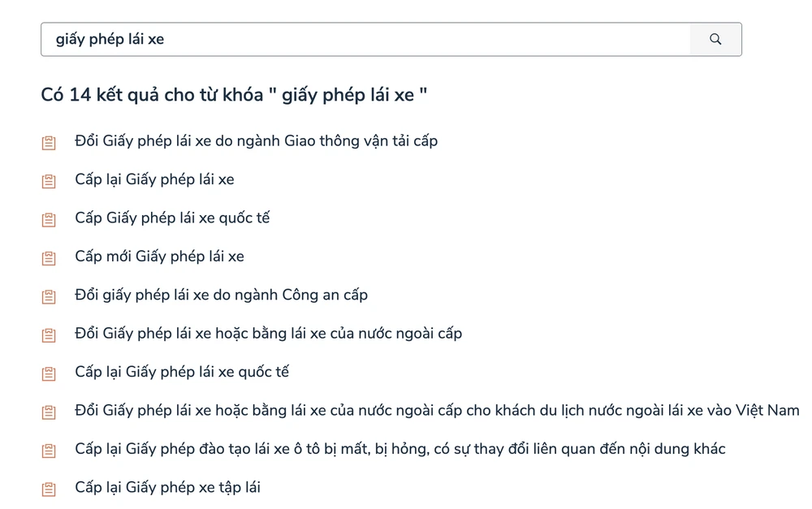Open 'Đổi giấy phép lái xe do ngành Công an cấp'
This screenshot has width=812, height=509.
(x=221, y=295)
